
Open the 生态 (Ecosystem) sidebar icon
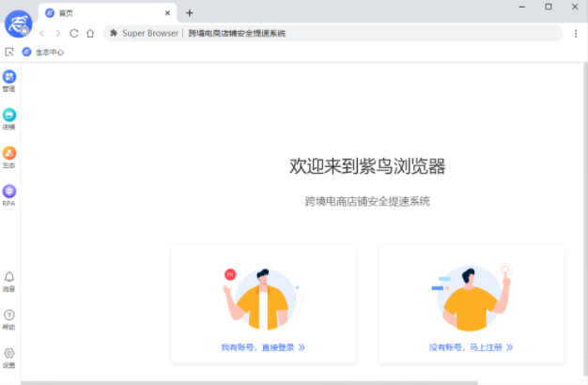pyautogui.click(x=9, y=153)
